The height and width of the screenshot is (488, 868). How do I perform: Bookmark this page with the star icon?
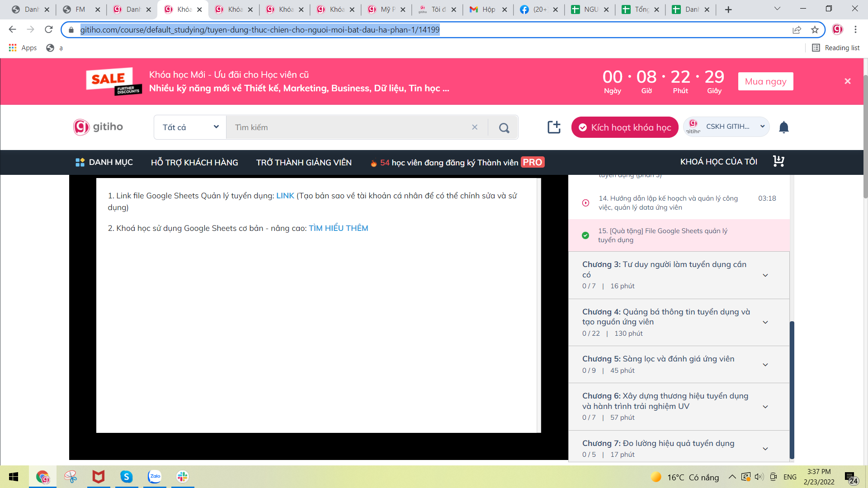815,30
